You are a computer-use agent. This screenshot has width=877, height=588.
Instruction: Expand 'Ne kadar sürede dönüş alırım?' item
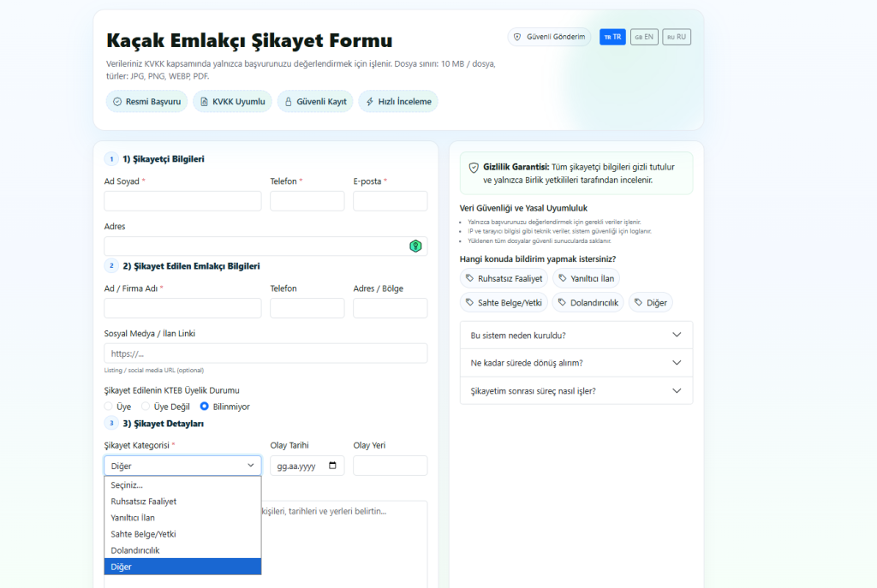[x=576, y=363]
